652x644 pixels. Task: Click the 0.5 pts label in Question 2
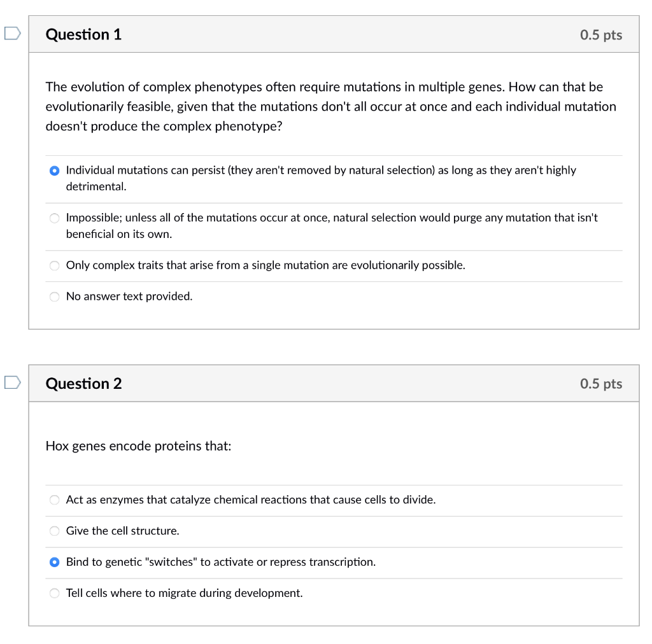coord(600,384)
